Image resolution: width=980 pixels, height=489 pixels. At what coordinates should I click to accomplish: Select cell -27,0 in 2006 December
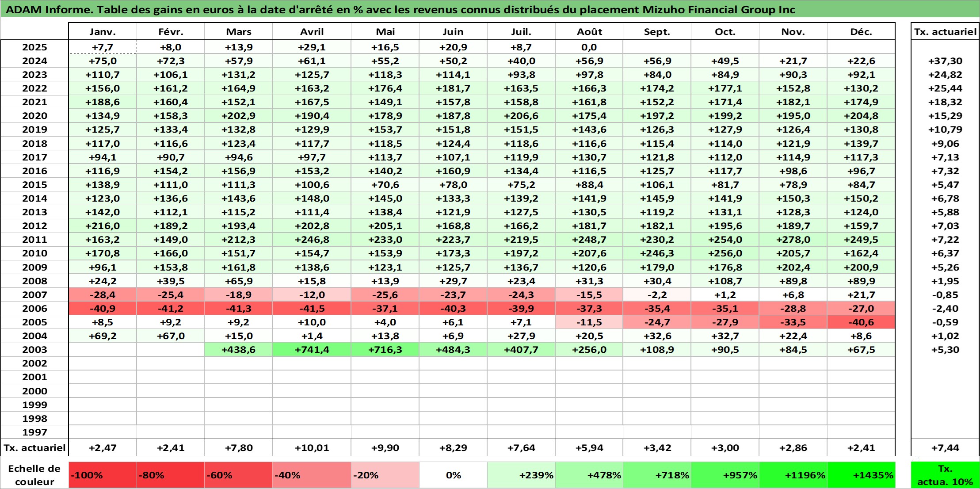(861, 309)
